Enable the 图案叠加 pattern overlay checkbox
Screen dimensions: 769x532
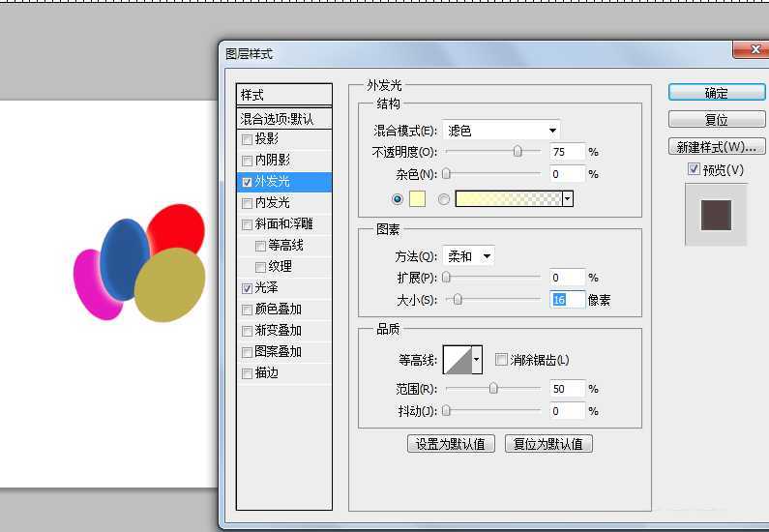click(248, 352)
